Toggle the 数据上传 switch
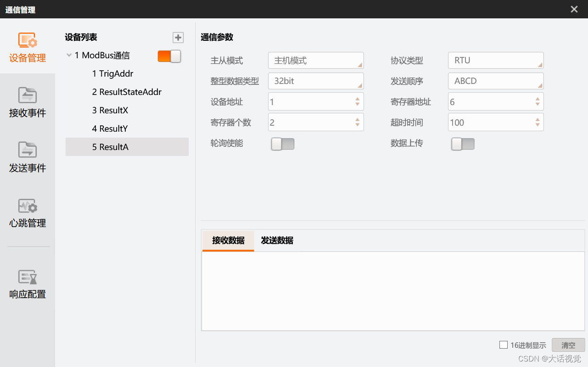Image resolution: width=588 pixels, height=367 pixels. pyautogui.click(x=463, y=144)
